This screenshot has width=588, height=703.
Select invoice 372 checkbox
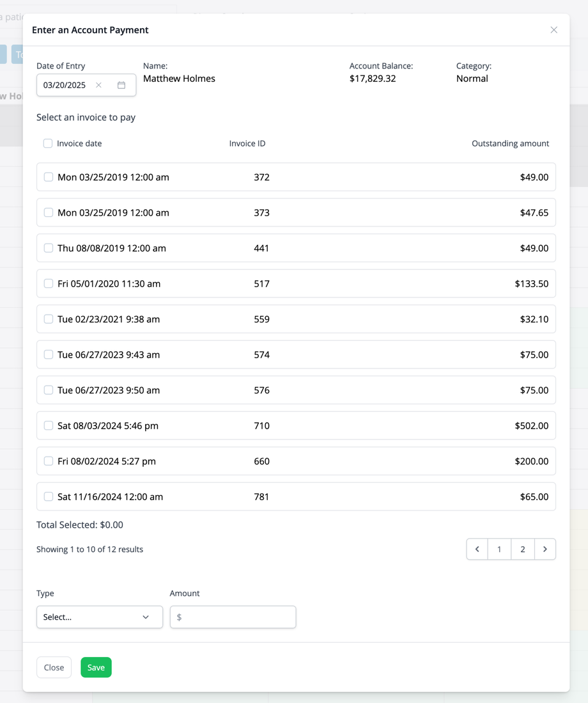49,177
